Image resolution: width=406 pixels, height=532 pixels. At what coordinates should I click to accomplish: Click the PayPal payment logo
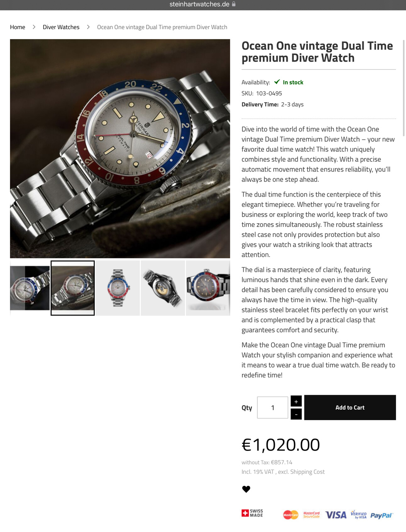(x=381, y=515)
